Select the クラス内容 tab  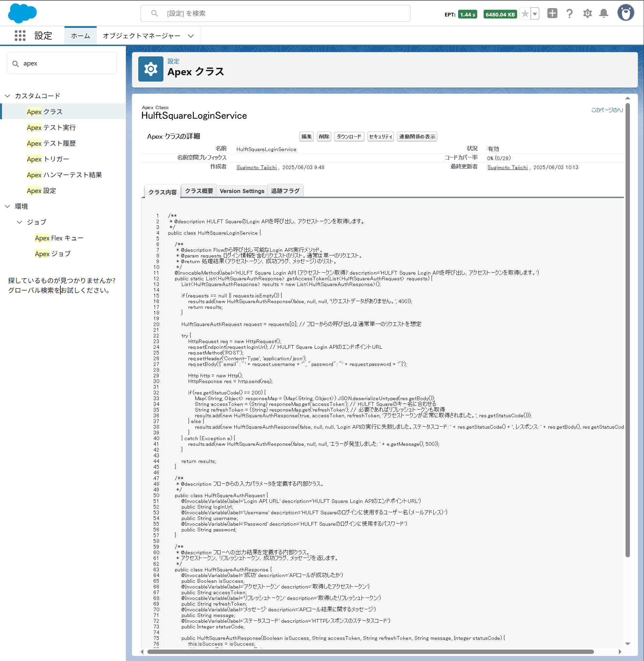[x=162, y=192]
